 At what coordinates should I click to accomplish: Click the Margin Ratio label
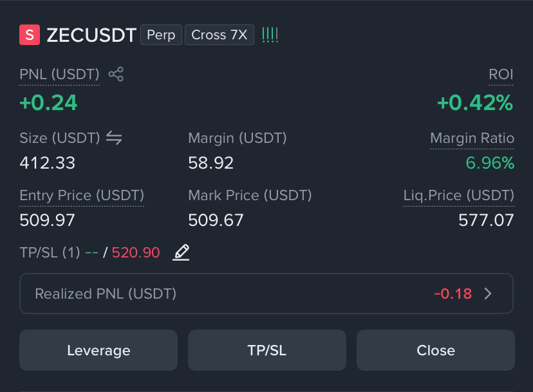click(472, 138)
